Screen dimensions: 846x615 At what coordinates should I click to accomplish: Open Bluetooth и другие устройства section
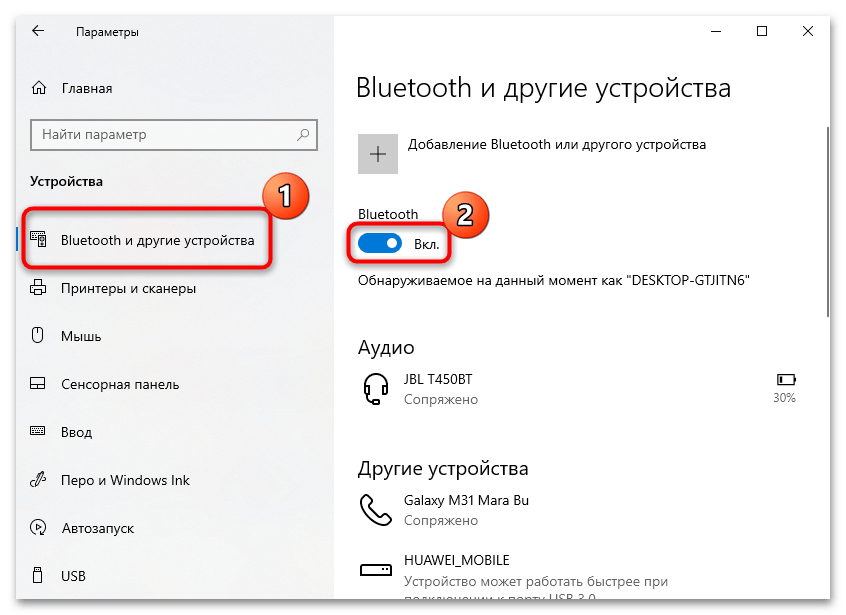(x=157, y=240)
